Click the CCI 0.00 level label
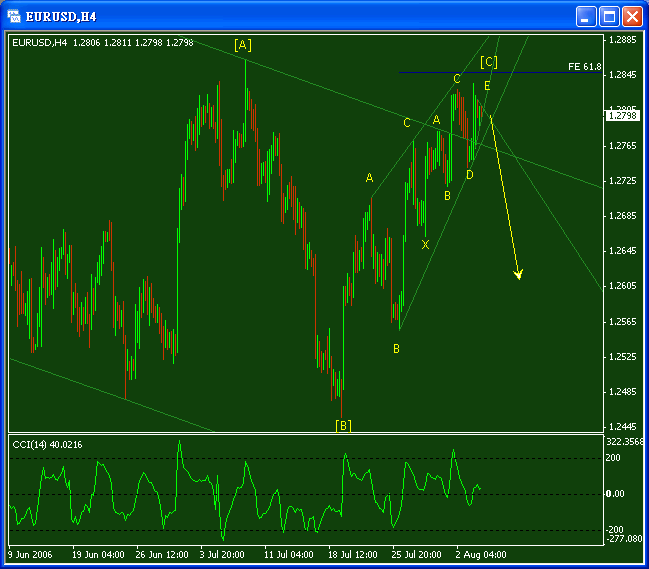The image size is (649, 569). [615, 494]
